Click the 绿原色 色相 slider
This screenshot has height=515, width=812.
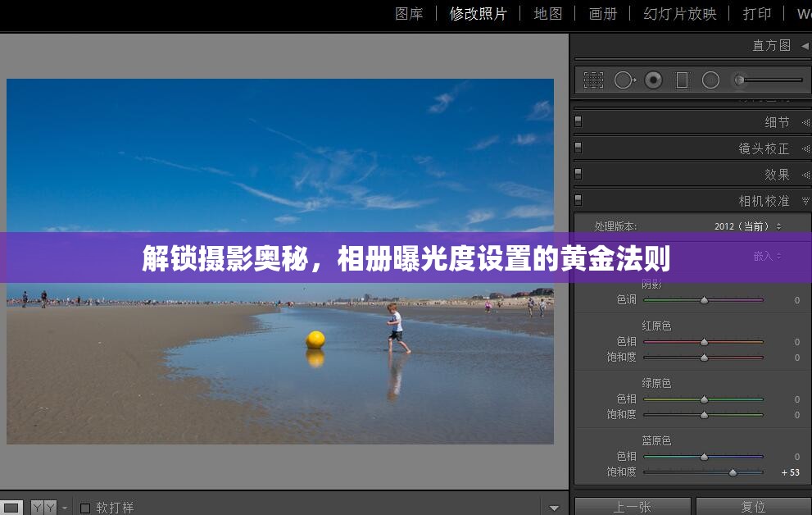[703, 399]
